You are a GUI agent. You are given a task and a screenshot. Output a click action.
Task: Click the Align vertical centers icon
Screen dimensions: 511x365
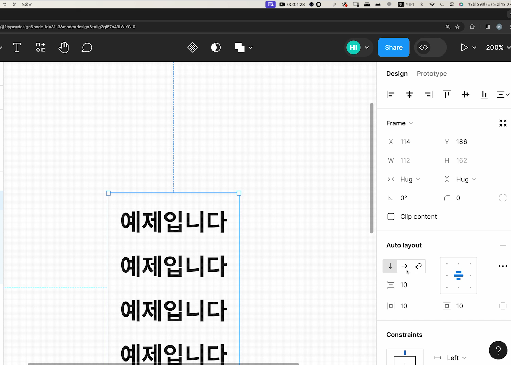(465, 95)
